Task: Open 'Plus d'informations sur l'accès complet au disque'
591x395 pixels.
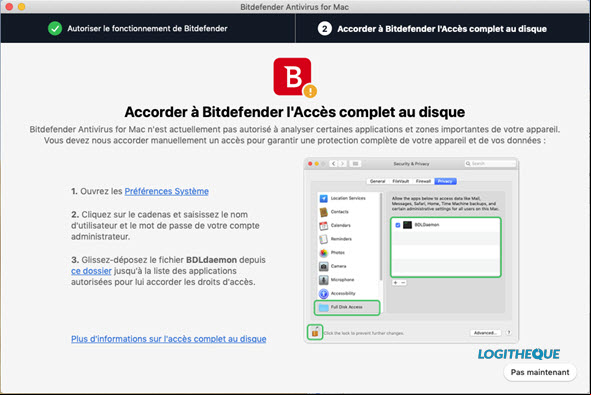Action: pos(168,339)
